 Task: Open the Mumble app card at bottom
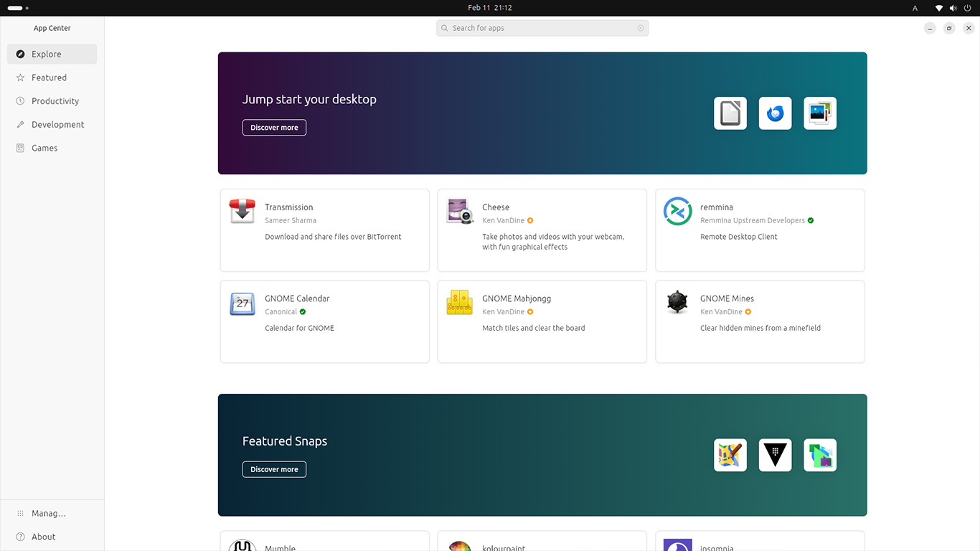coord(324,541)
